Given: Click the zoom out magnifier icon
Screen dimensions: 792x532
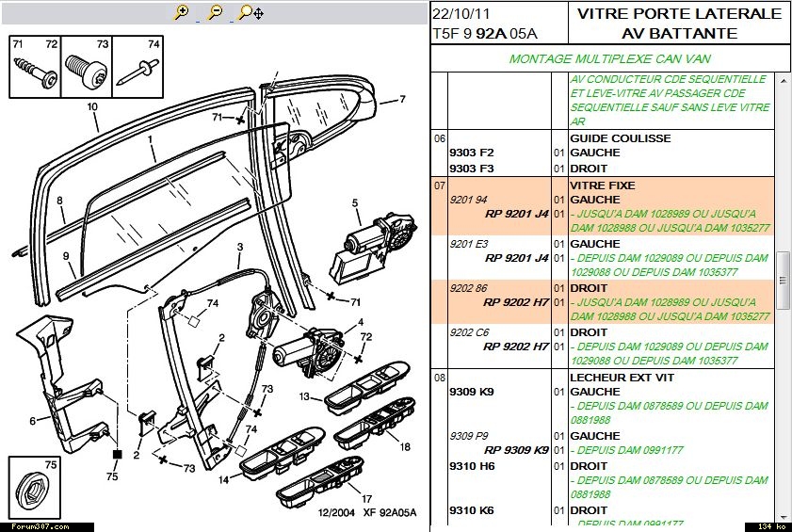Looking at the screenshot, I should tap(215, 12).
